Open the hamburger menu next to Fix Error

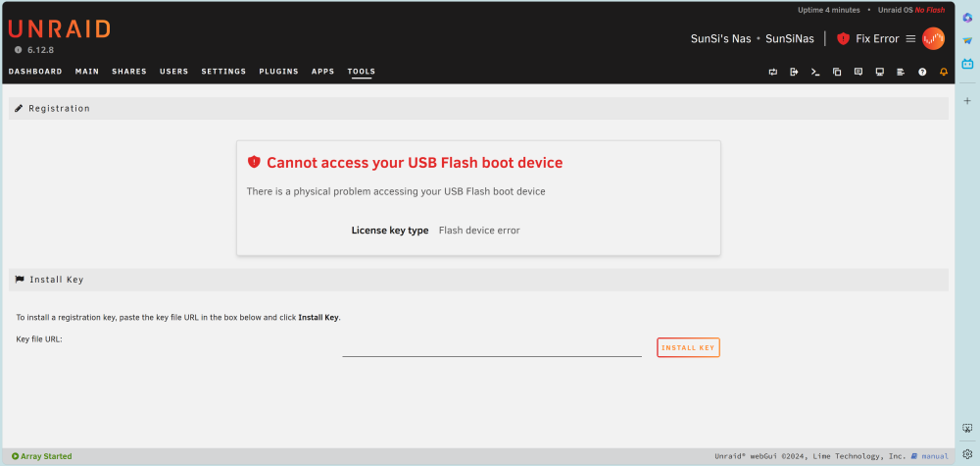[x=910, y=39]
